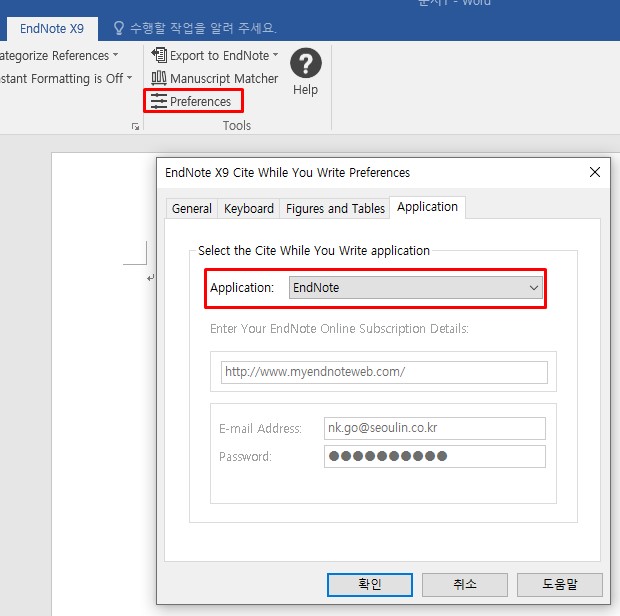The width and height of the screenshot is (620, 616).
Task: Click the Export to EndNote icon
Action: 159,55
